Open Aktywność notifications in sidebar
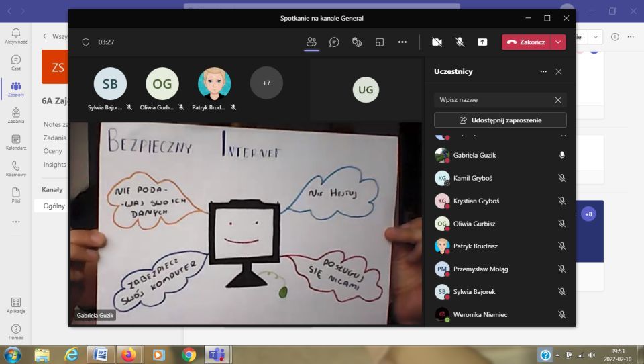 [x=16, y=36]
